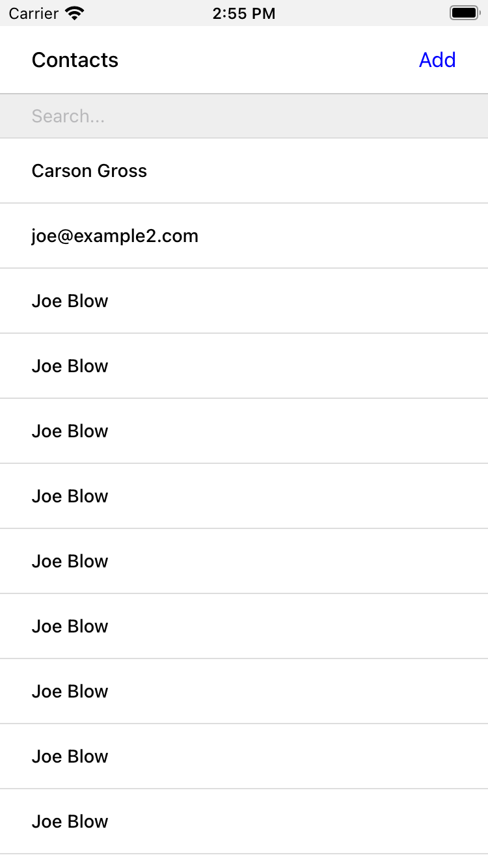Image resolution: width=488 pixels, height=868 pixels.
Task: Tap the 2:55 PM clock
Action: pos(243,13)
